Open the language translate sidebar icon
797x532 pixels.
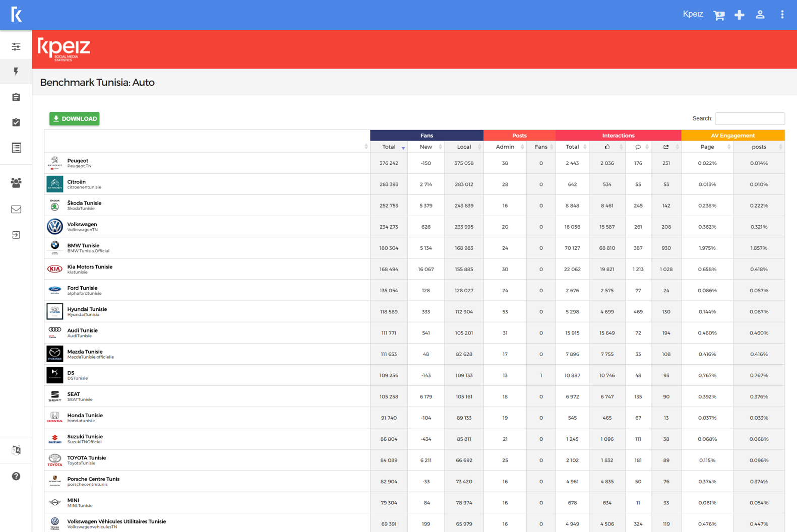point(16,450)
